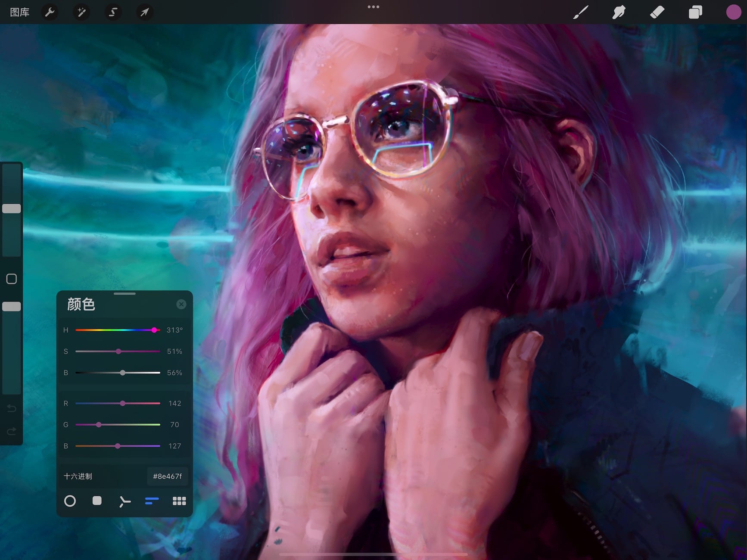
Task: Select the Eraser tool
Action: (x=657, y=12)
